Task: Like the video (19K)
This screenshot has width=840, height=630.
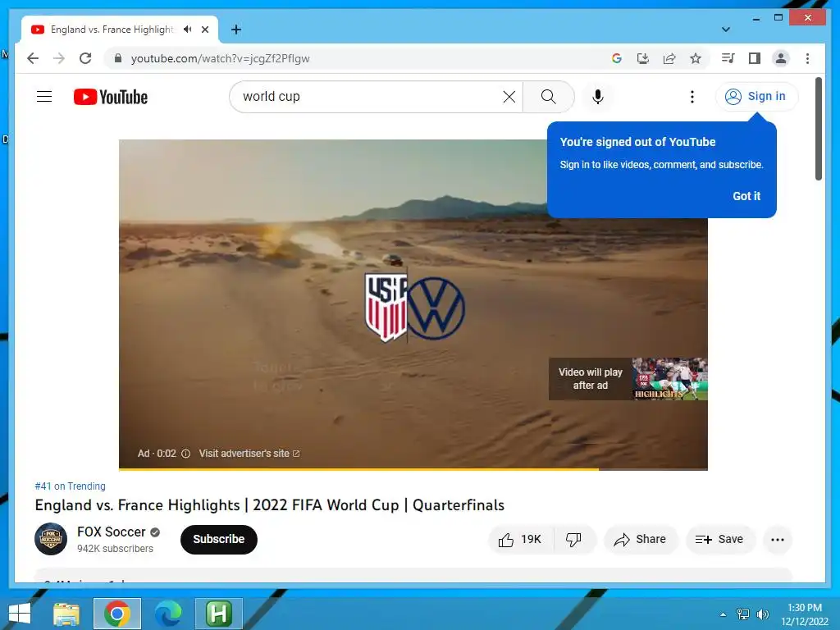Action: pos(520,540)
